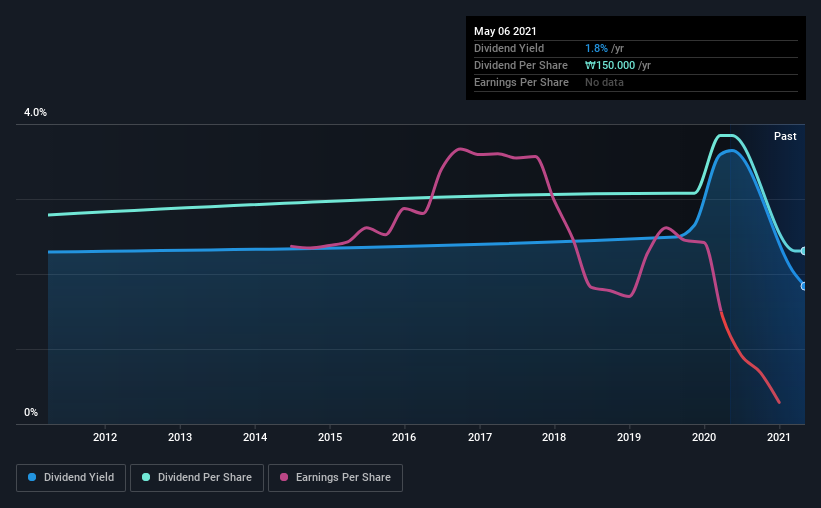Toggle the Dividend Yield legend button
821x508 pixels.
[71, 478]
